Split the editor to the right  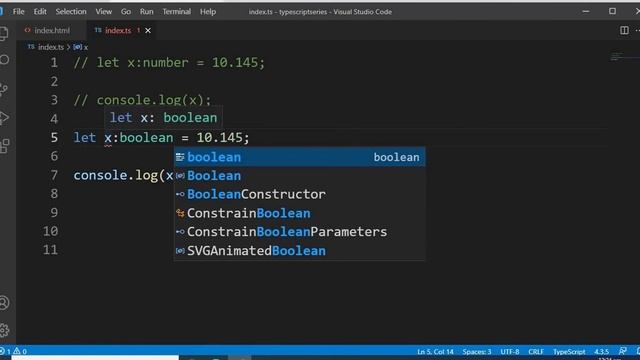click(x=624, y=30)
